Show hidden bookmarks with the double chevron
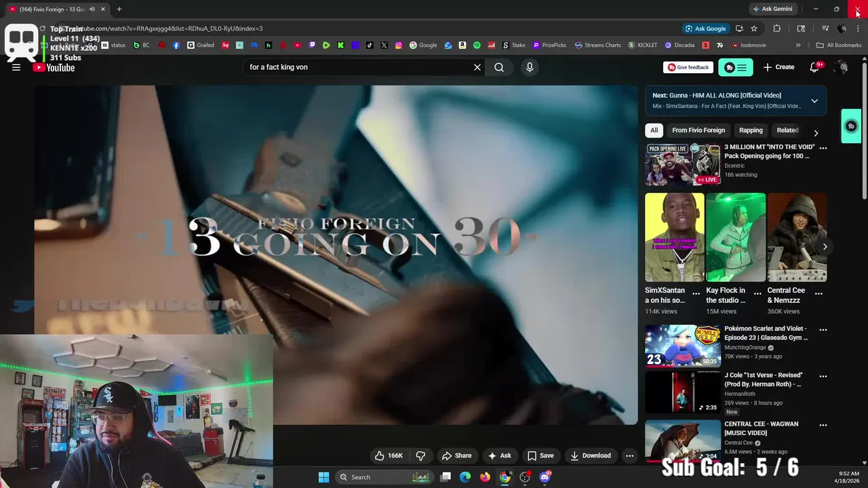868x488 pixels. pyautogui.click(x=798, y=45)
